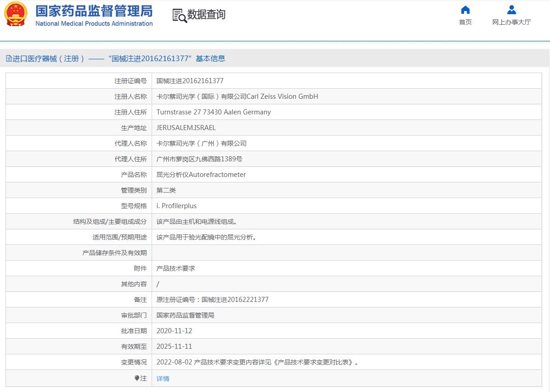Select change record starting with 2022-08-02
Screen dimensions: 550x392
(x=258, y=362)
